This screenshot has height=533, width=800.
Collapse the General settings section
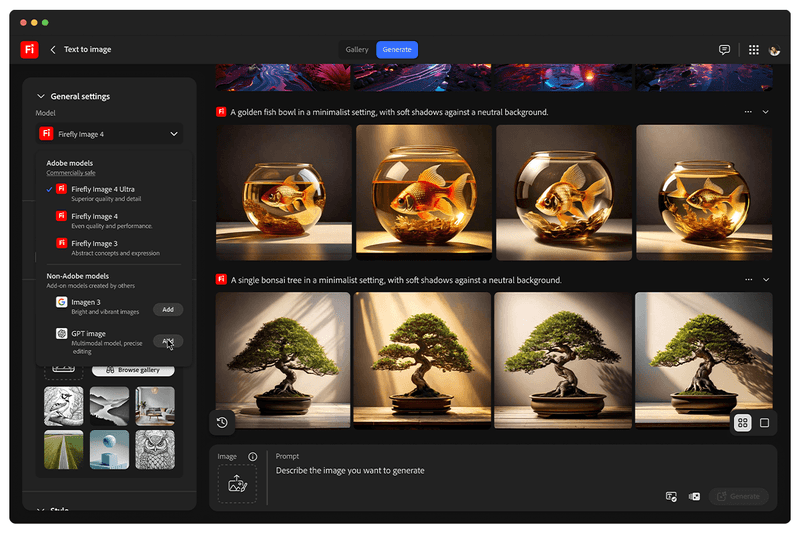[41, 96]
